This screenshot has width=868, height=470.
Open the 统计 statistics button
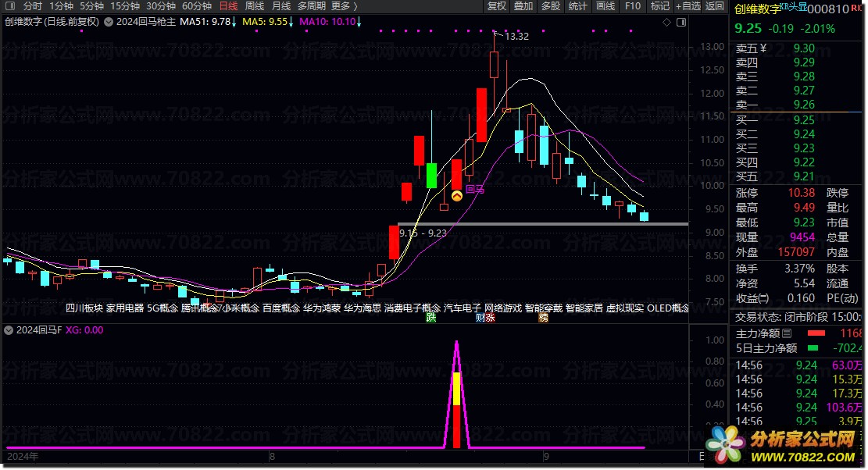click(x=578, y=6)
